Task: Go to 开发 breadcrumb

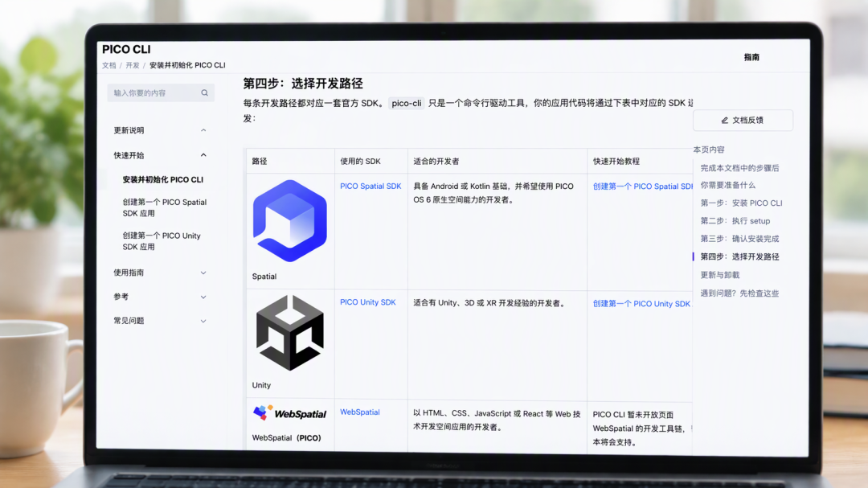Action: point(133,65)
